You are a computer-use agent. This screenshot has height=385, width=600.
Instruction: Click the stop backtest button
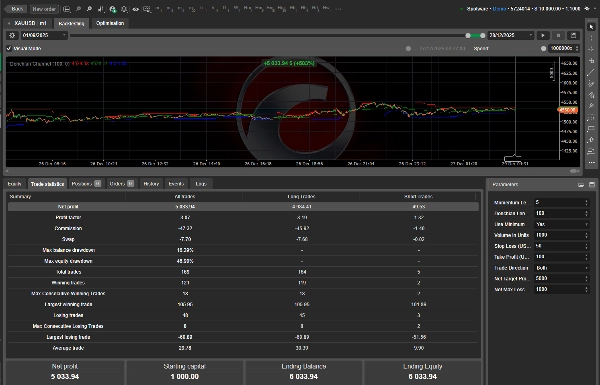[x=558, y=35]
